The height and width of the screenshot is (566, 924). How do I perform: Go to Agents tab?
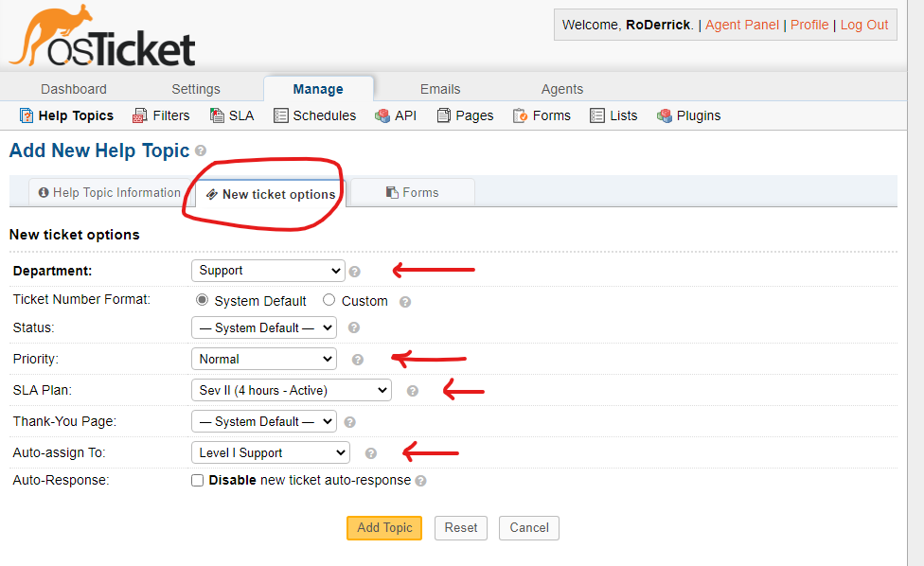562,89
